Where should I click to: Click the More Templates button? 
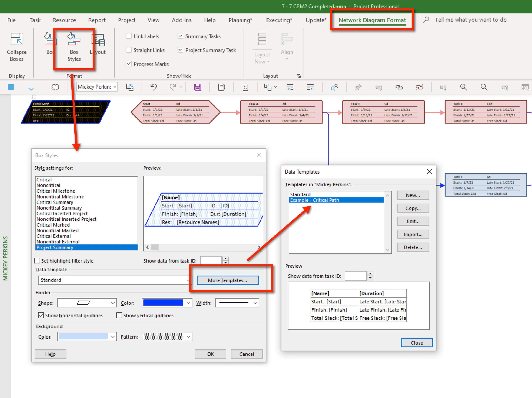pos(228,280)
